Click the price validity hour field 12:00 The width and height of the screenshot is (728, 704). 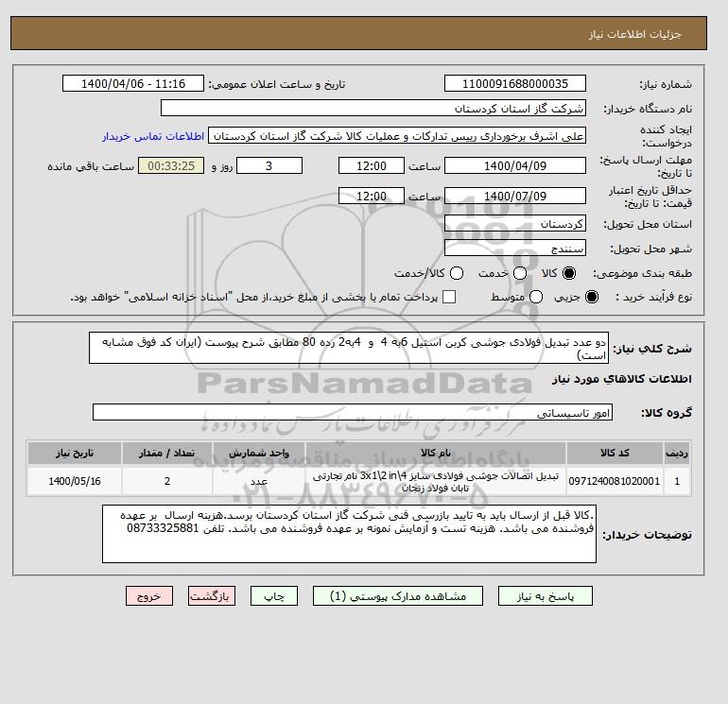(x=372, y=196)
